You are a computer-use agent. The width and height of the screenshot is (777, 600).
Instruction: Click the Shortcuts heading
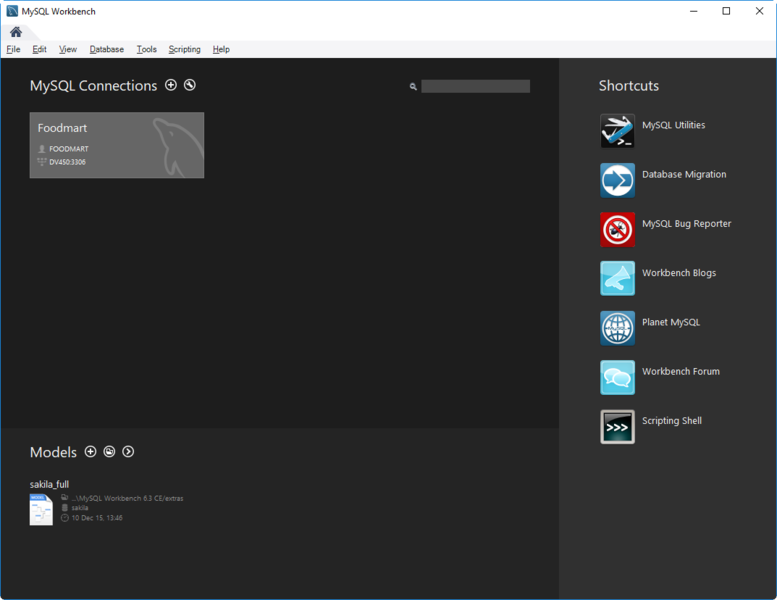point(629,86)
